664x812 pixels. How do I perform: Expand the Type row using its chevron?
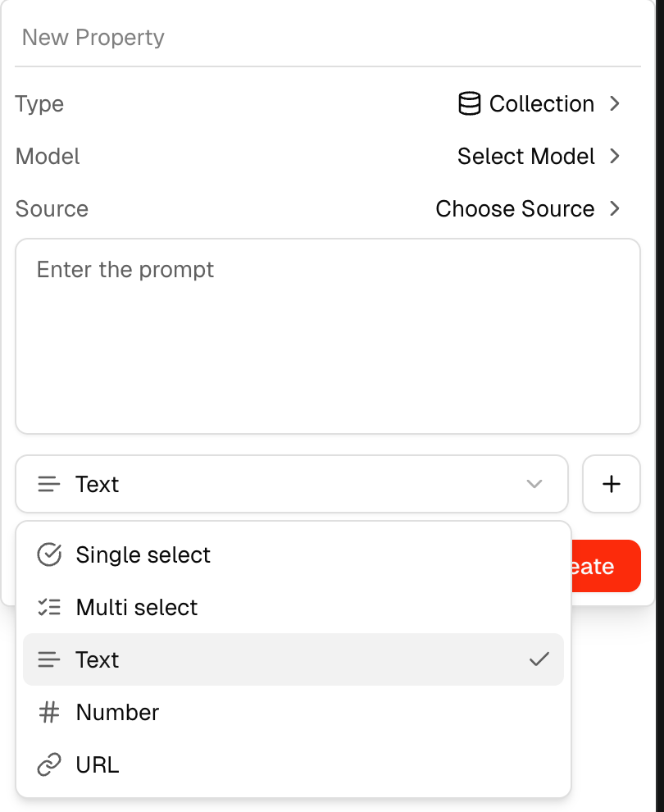point(615,104)
